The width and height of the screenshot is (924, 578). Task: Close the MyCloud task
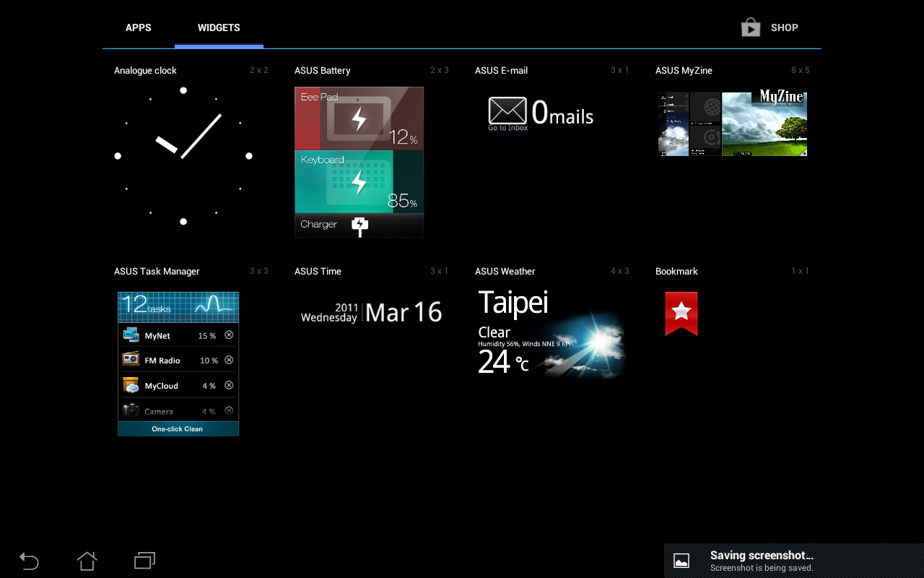point(229,385)
